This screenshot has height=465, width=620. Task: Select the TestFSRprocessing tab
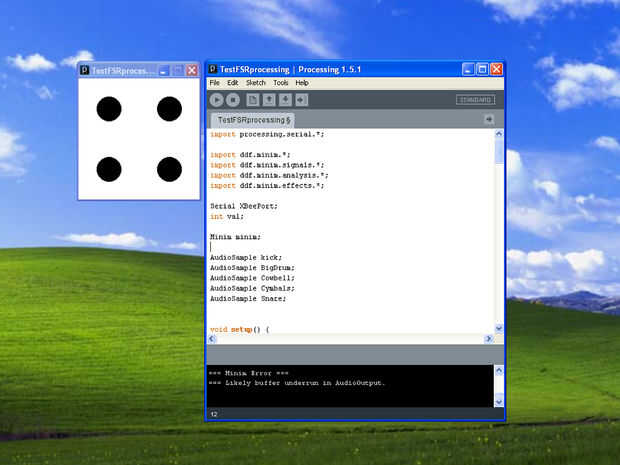[253, 120]
